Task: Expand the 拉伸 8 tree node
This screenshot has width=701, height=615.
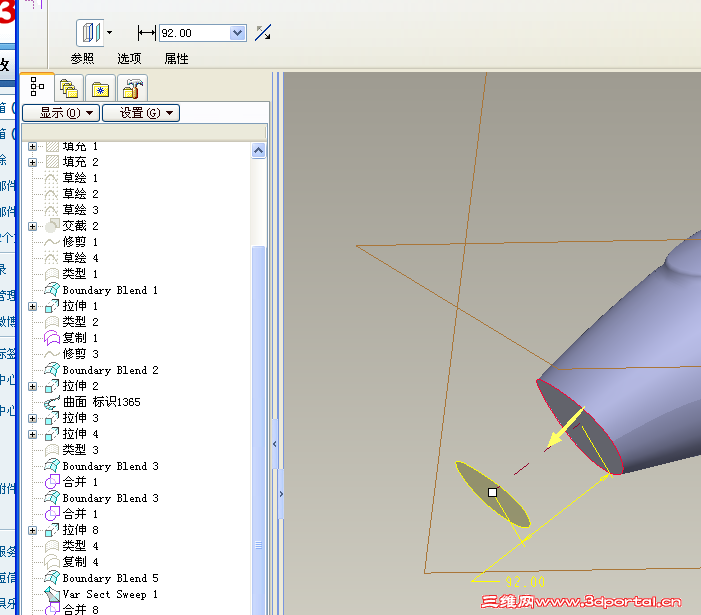Action: (32, 531)
